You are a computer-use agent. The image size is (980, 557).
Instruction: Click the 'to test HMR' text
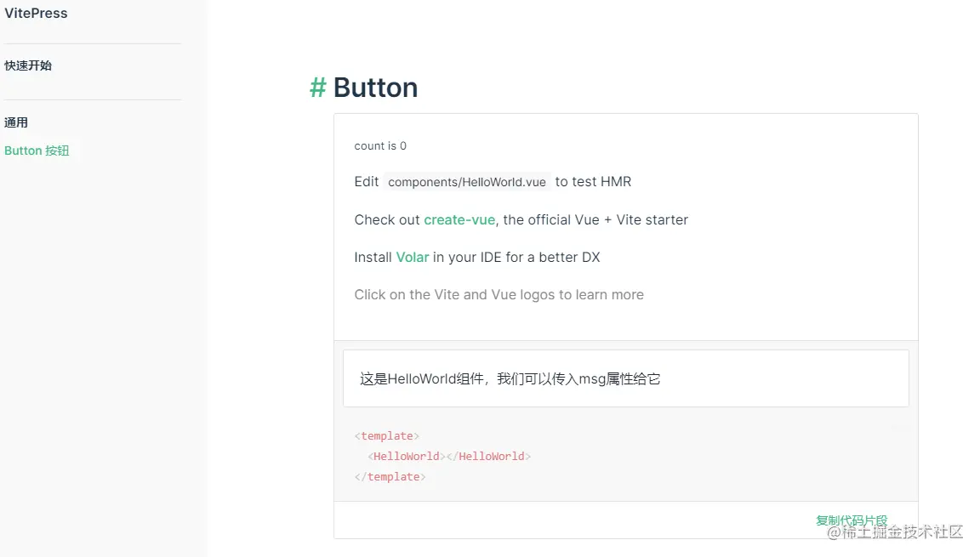click(x=593, y=182)
